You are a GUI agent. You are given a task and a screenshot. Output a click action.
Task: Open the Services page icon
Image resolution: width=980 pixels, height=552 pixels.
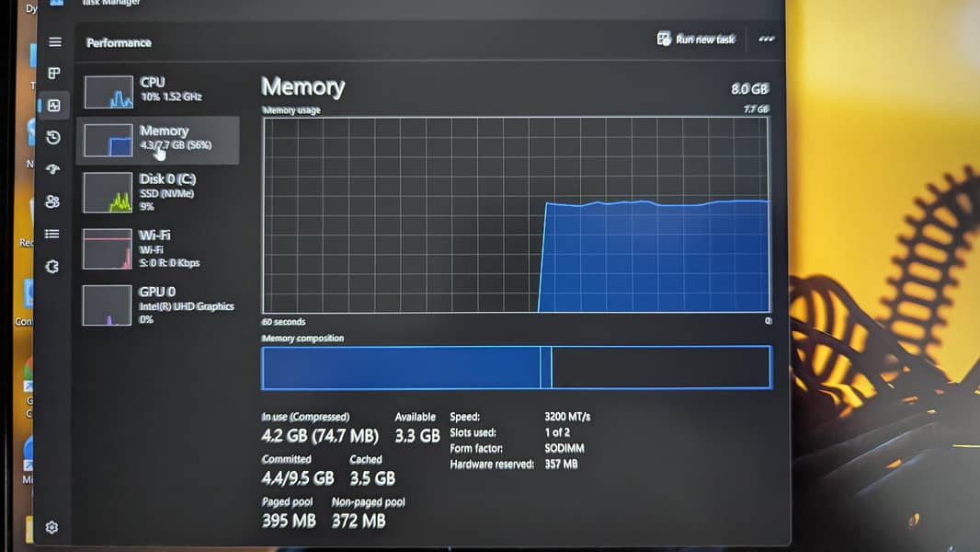click(x=52, y=266)
